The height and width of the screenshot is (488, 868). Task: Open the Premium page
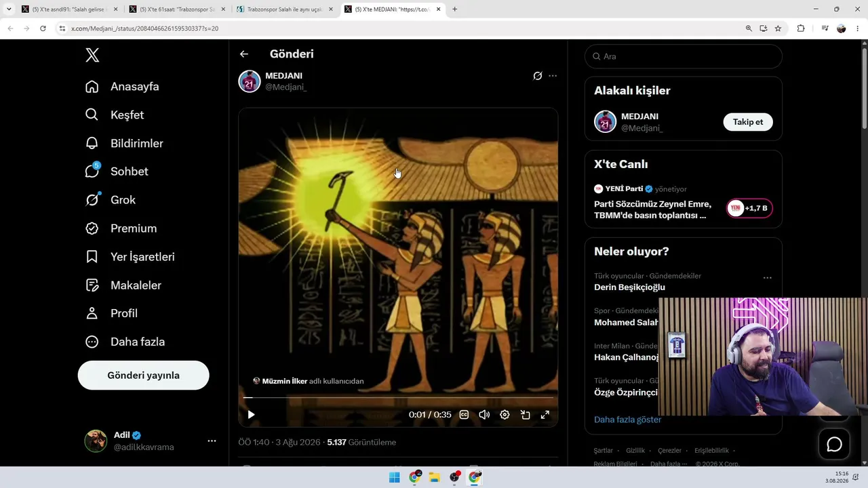pyautogui.click(x=121, y=228)
